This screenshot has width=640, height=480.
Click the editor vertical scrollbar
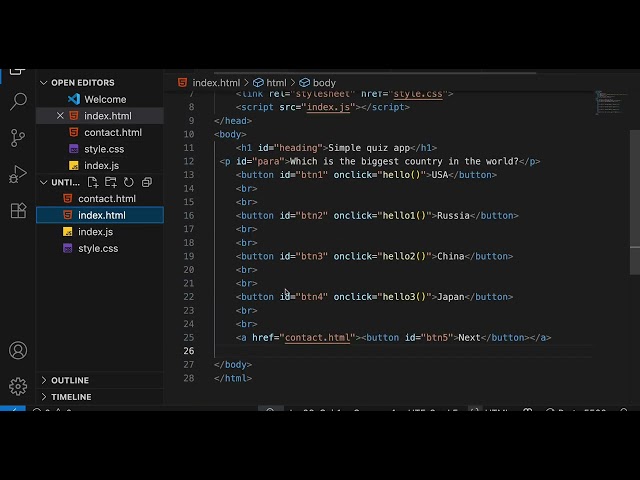coord(635,203)
